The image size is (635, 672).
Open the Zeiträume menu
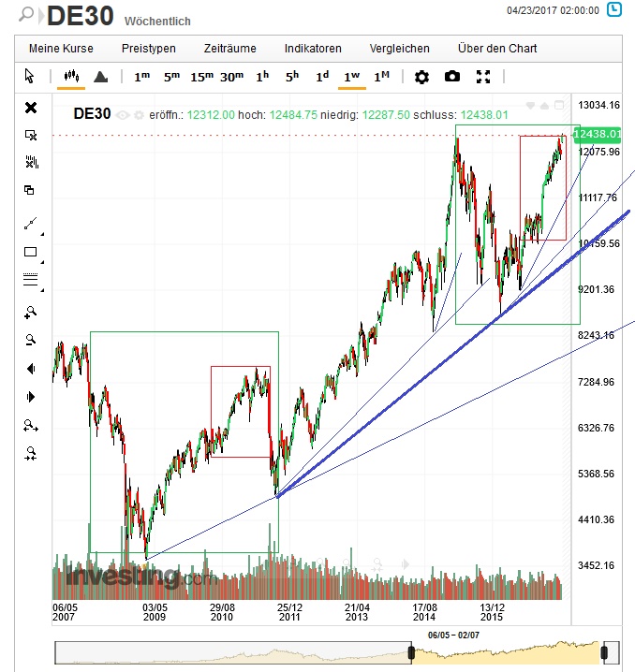click(229, 49)
